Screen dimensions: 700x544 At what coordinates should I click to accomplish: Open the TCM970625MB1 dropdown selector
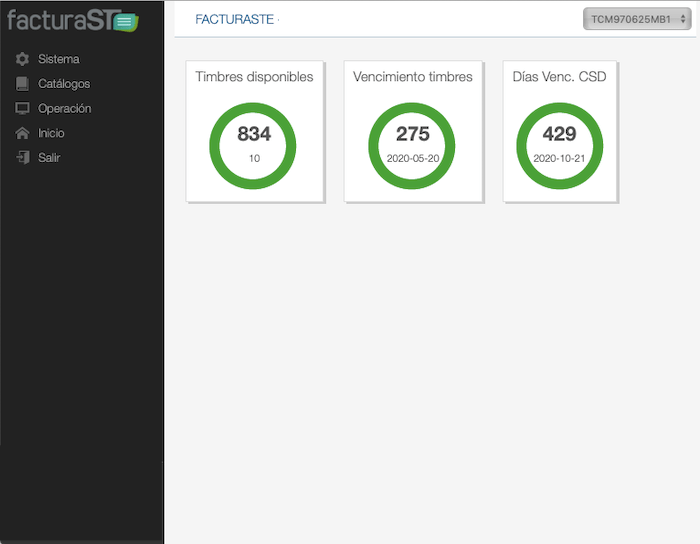coord(637,19)
